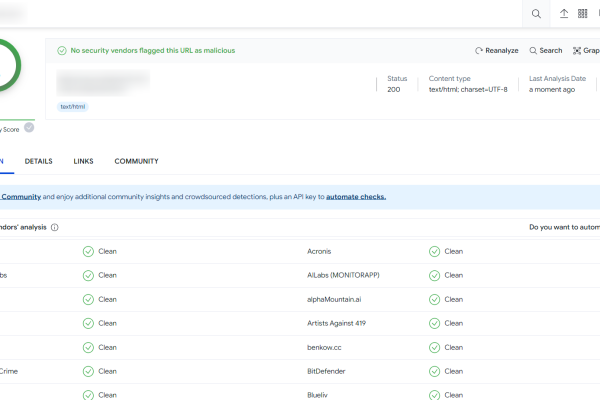
Task: Click the green check icon beside the no-vendors-flagged message
Action: pyautogui.click(x=62, y=51)
